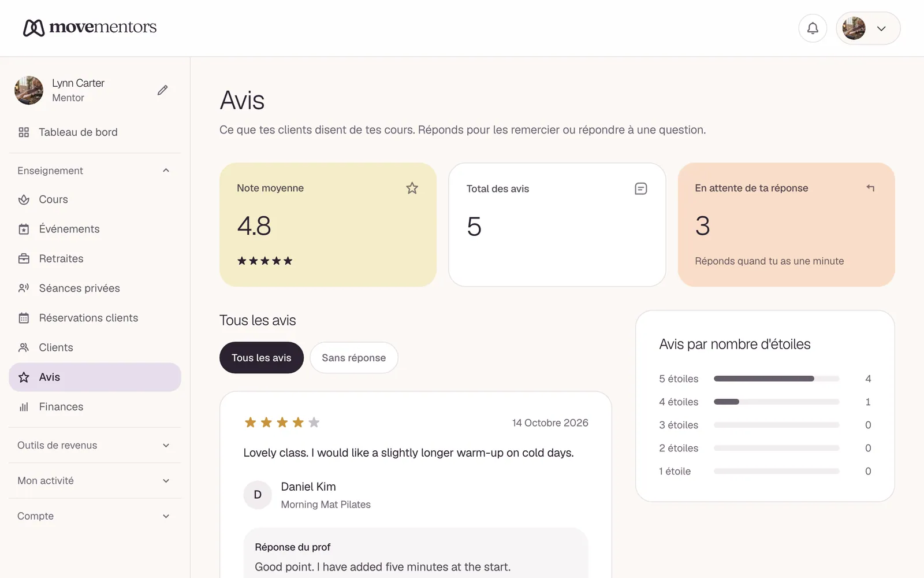The image size is (924, 578).
Task: Open the account avatar dropdown
Action: coord(868,28)
